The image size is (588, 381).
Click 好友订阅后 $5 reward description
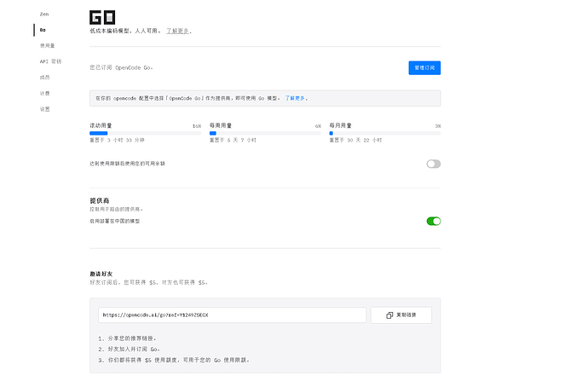tap(148, 282)
